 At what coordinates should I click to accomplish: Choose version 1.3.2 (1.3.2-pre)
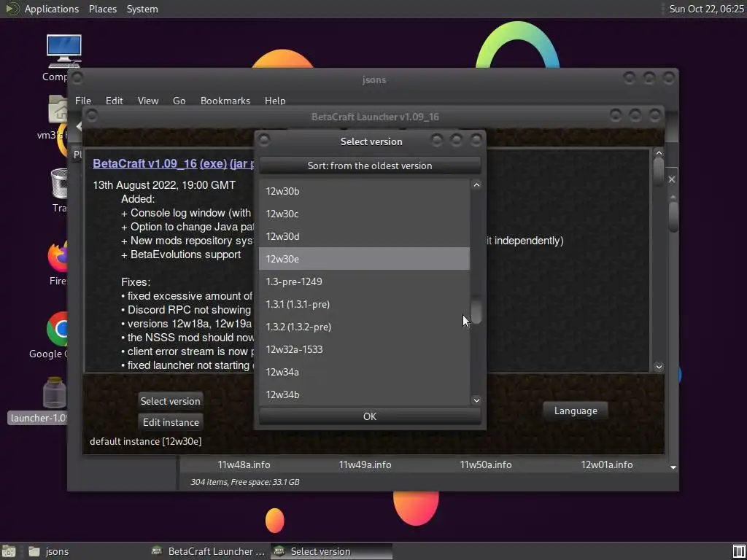point(364,327)
